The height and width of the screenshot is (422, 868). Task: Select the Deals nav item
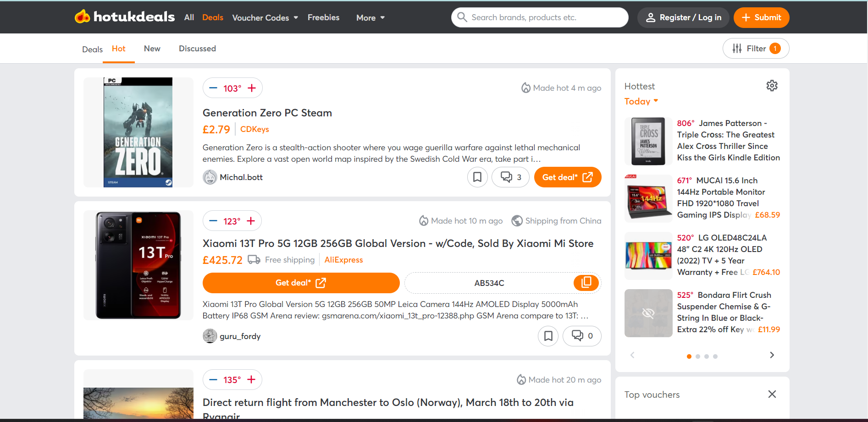pos(213,17)
